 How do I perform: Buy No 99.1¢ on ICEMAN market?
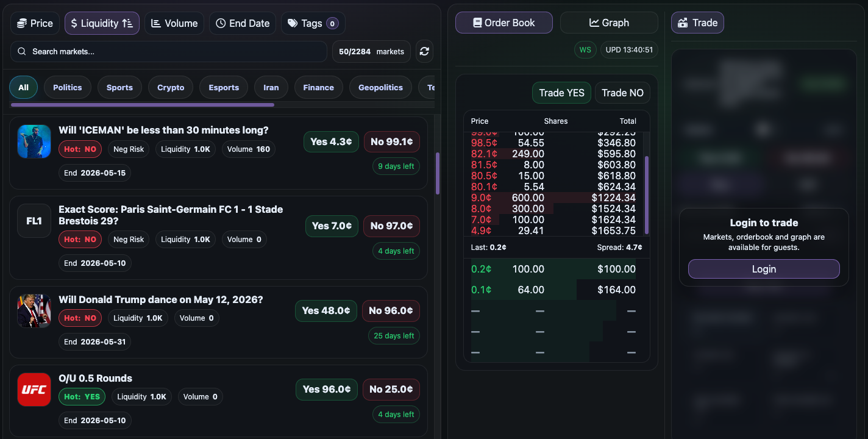(x=392, y=141)
